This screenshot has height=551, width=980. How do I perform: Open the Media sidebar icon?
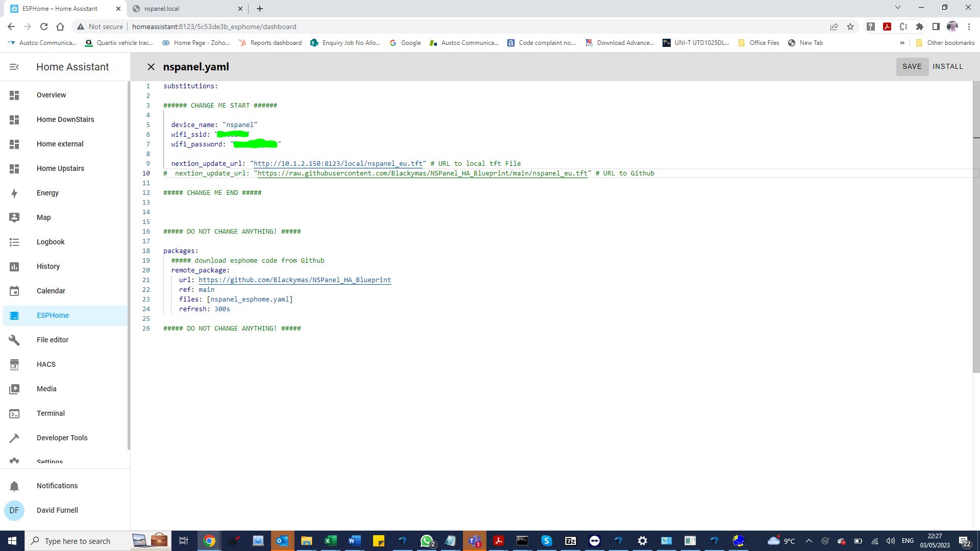14,389
